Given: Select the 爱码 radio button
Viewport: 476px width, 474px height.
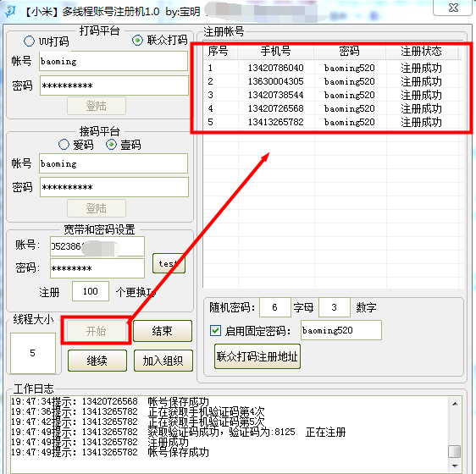Looking at the screenshot, I should (64, 145).
